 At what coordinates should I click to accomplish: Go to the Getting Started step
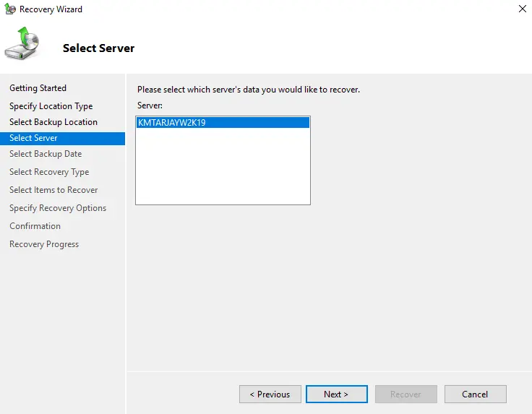coord(38,88)
